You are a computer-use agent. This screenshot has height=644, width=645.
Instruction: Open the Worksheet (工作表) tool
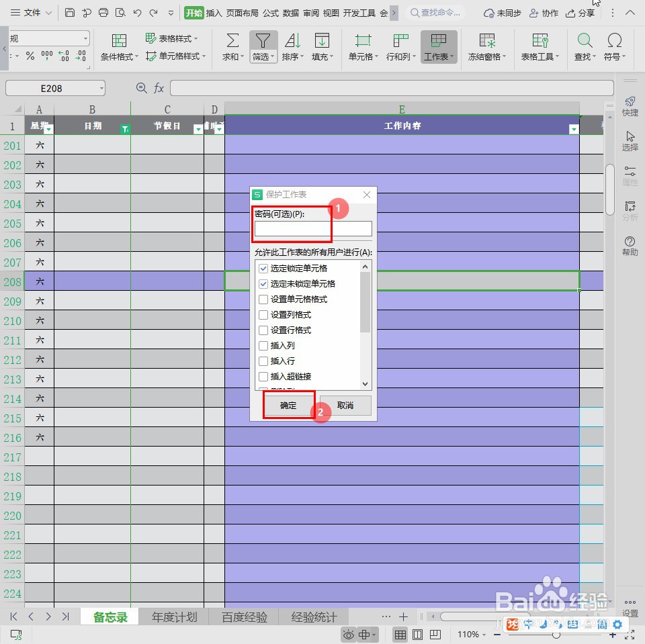point(439,48)
